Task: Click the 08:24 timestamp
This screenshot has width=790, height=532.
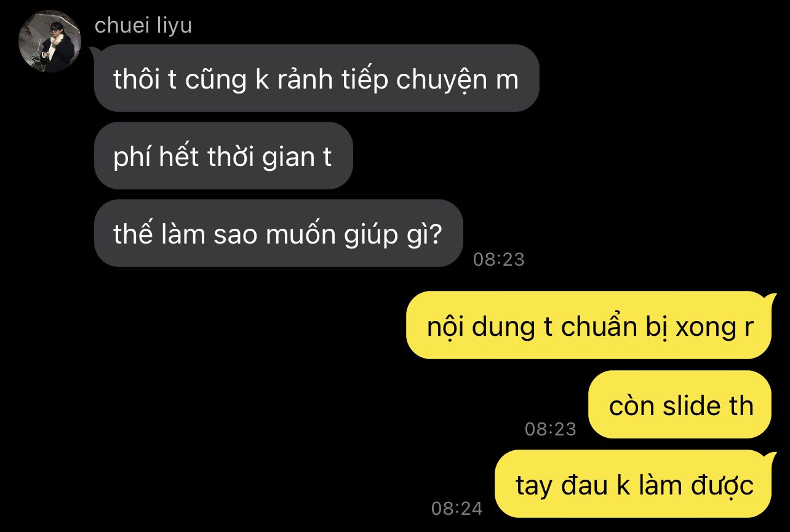Action: click(x=457, y=508)
